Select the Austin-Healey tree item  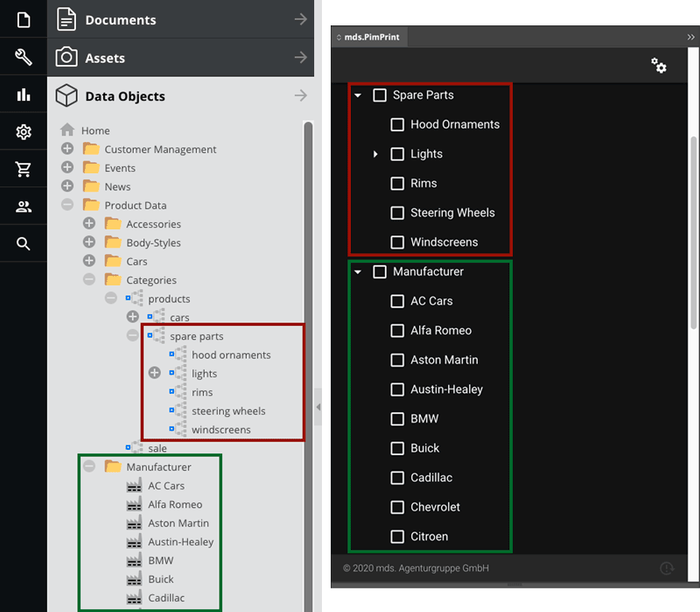[181, 542]
